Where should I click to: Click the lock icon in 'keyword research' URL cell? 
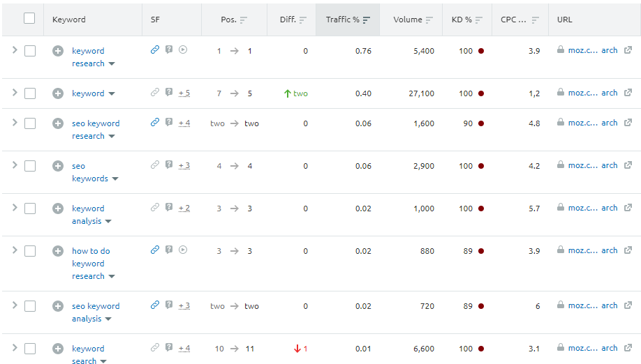tap(561, 50)
